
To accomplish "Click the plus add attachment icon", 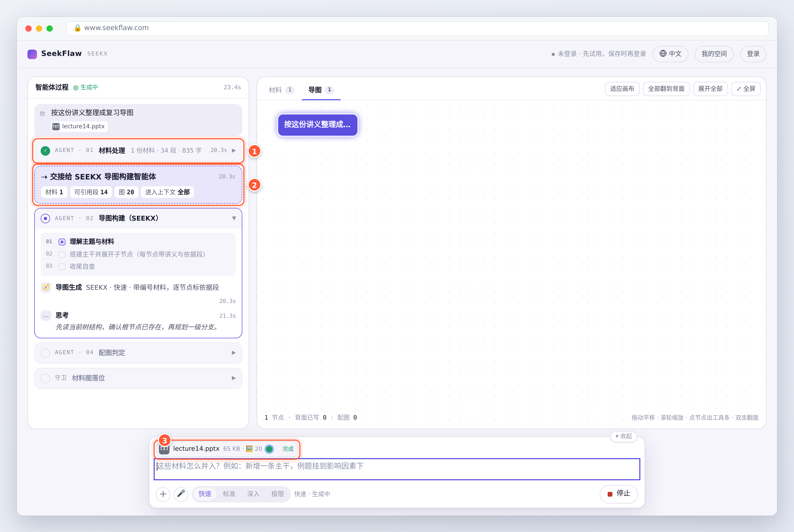I will tap(163, 494).
